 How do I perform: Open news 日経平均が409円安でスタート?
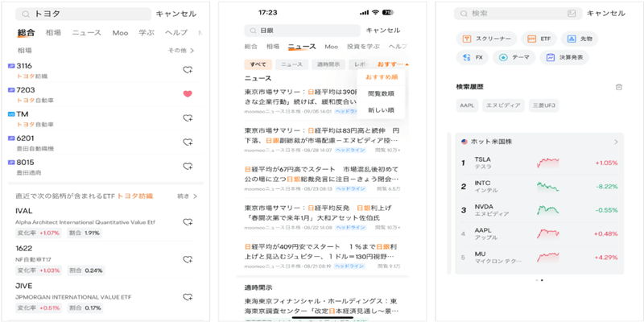point(323,256)
